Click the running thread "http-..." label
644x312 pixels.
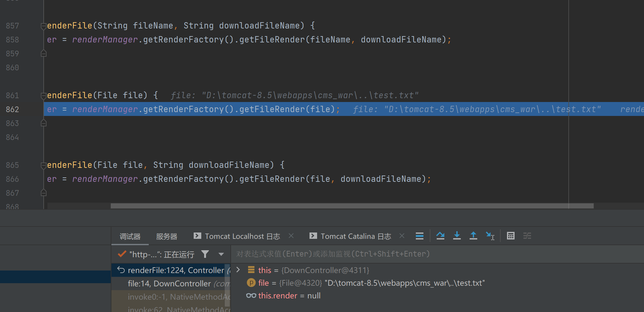point(162,254)
